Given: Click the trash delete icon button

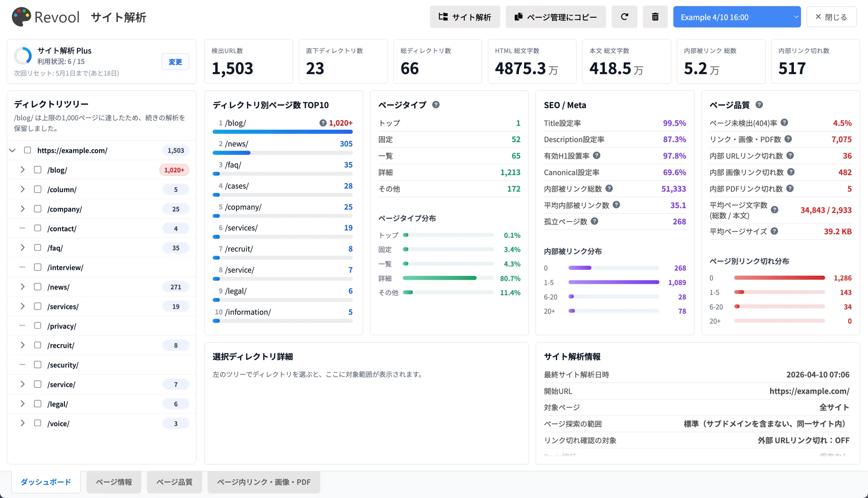Looking at the screenshot, I should click(x=655, y=17).
